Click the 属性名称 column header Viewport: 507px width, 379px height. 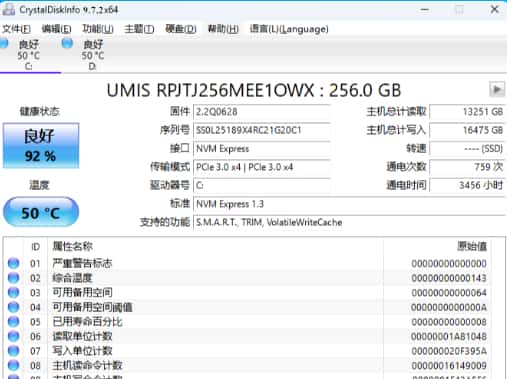[x=73, y=247]
